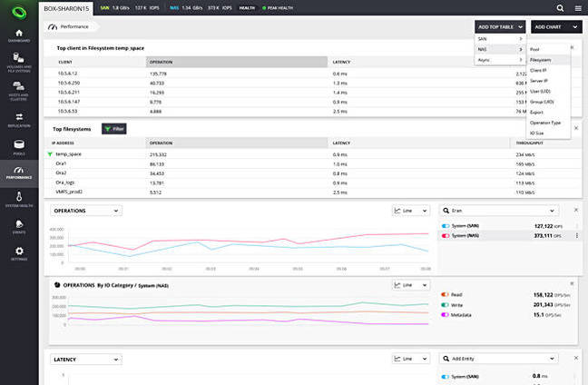Sort top client table by Latency column
588x385 pixels.
tap(341, 62)
